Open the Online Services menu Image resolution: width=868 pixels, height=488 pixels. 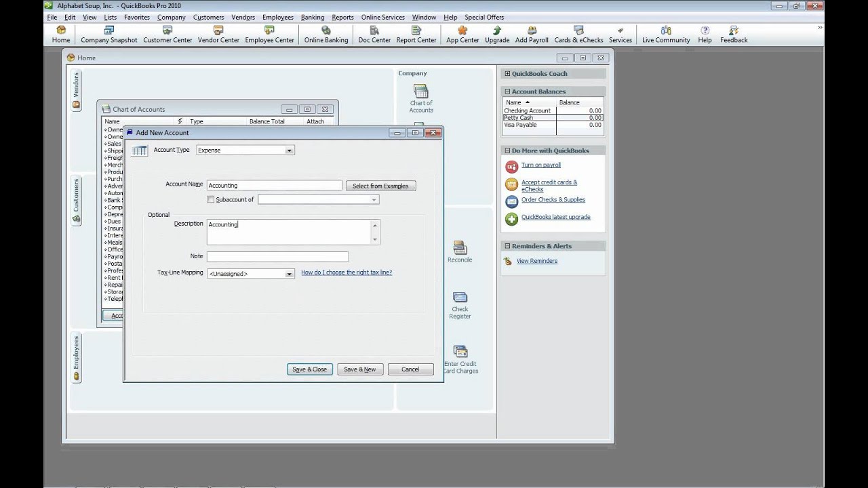(x=383, y=17)
